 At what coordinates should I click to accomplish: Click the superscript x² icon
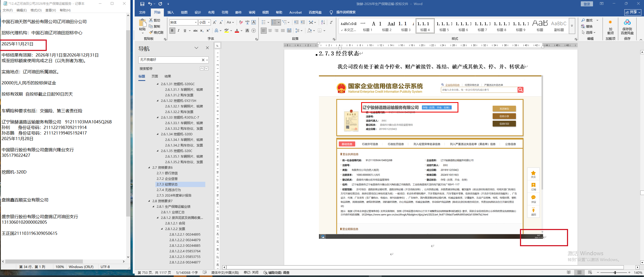coord(208,31)
